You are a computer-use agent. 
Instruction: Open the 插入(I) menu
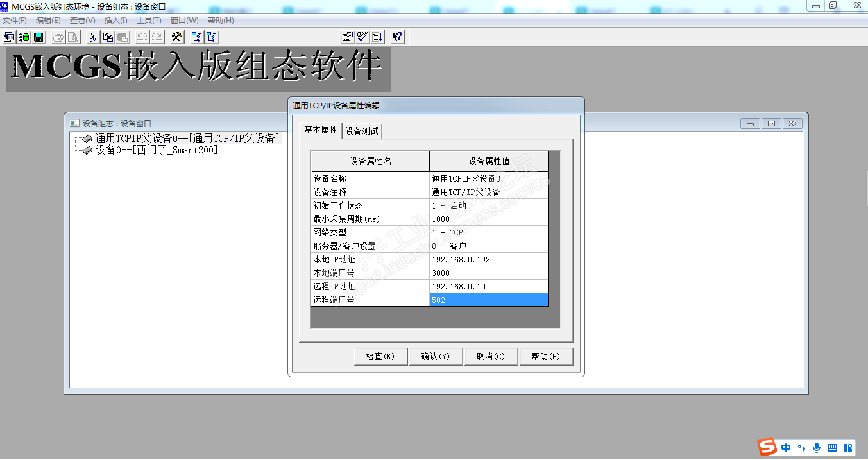(116, 21)
